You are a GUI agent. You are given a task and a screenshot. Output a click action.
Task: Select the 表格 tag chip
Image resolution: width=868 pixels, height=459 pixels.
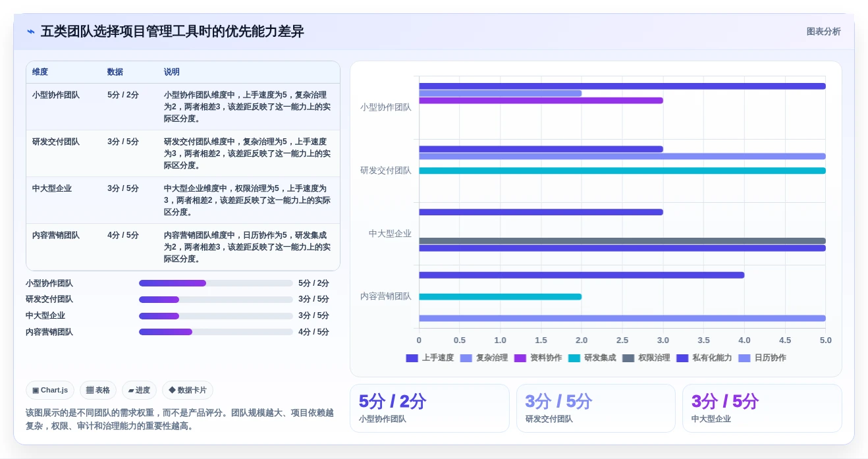click(98, 390)
